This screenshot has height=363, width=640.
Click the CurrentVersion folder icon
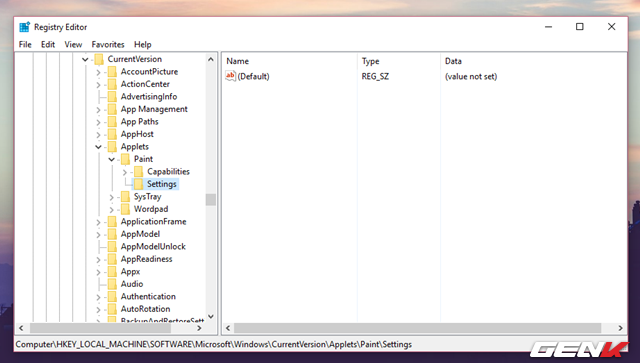tap(99, 59)
